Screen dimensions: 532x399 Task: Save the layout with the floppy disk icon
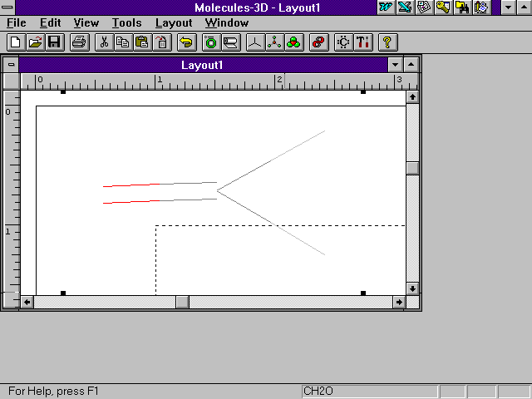55,42
